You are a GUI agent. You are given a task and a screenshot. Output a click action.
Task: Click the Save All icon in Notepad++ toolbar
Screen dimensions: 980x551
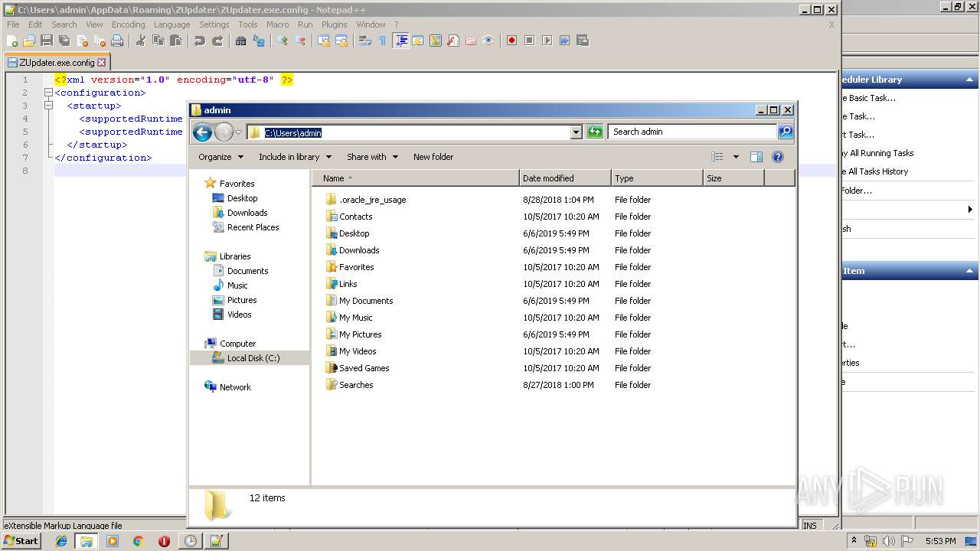64,41
